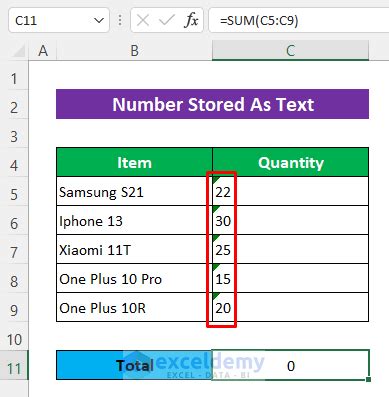The width and height of the screenshot is (389, 397).
Task: Click the Enter checkmark formula icon
Action: click(x=166, y=21)
